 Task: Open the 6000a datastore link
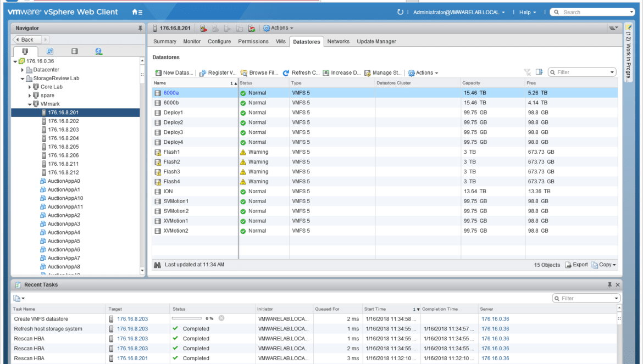pyautogui.click(x=171, y=93)
